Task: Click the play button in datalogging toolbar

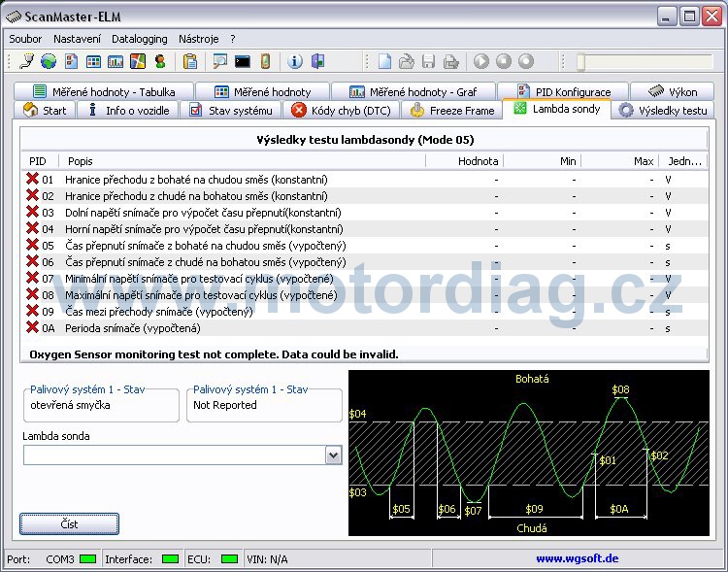Action: coord(481,61)
